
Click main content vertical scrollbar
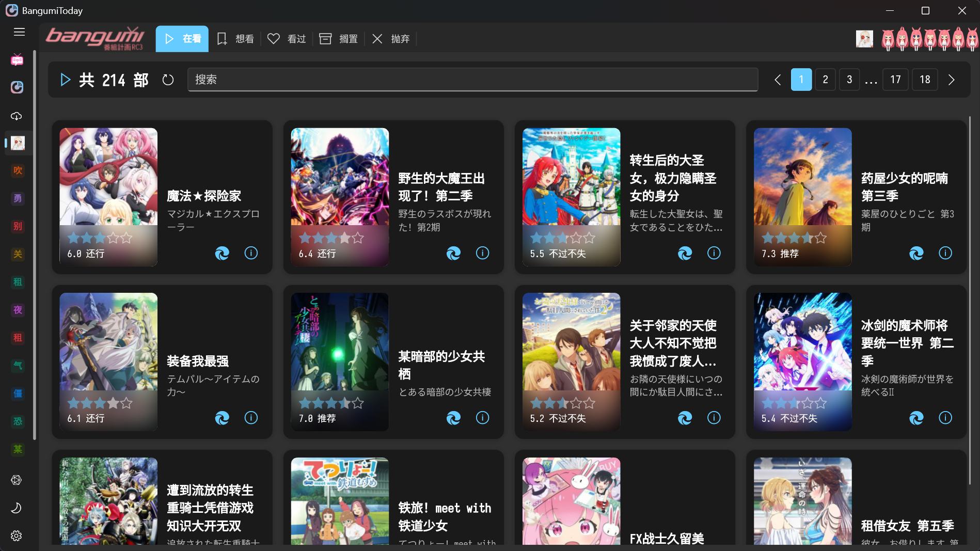pos(969,300)
